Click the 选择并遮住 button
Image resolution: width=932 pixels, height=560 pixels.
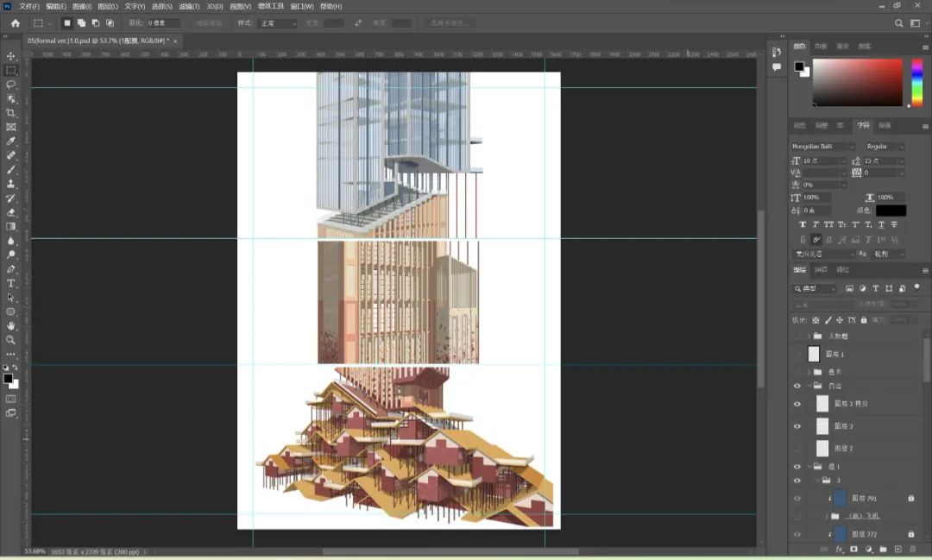[x=450, y=23]
